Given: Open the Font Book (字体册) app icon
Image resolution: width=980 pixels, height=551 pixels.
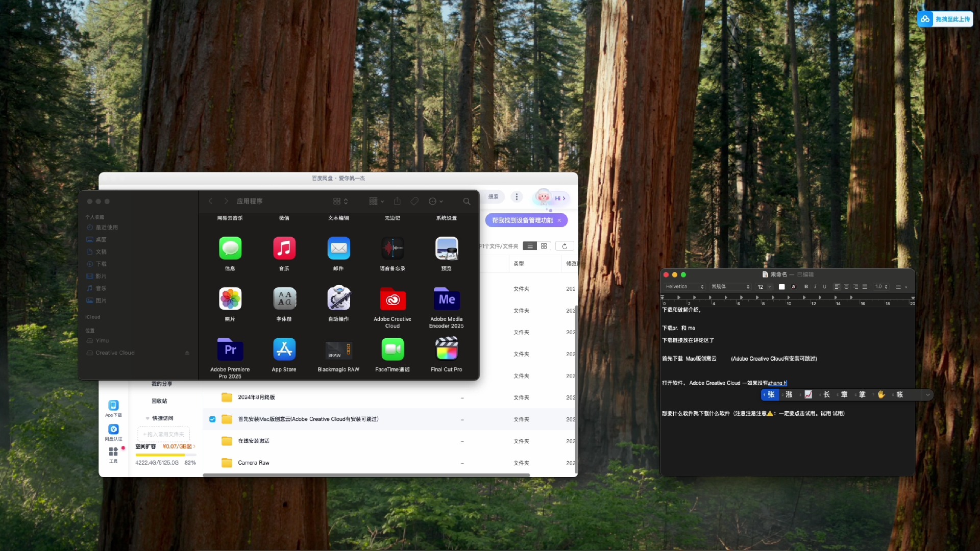Looking at the screenshot, I should click(284, 299).
